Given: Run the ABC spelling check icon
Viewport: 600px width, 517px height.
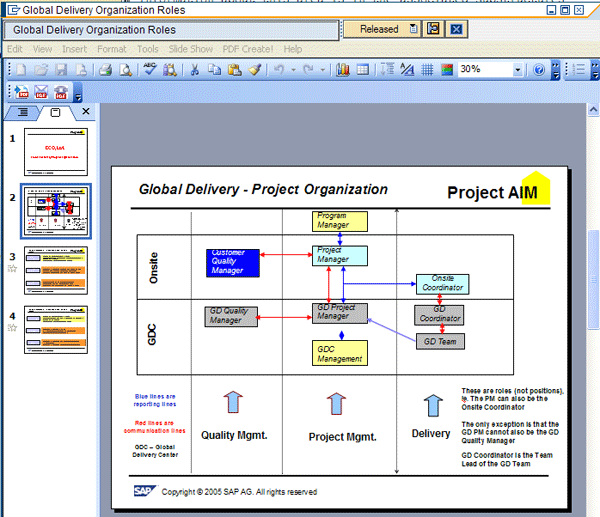Looking at the screenshot, I should (x=150, y=69).
